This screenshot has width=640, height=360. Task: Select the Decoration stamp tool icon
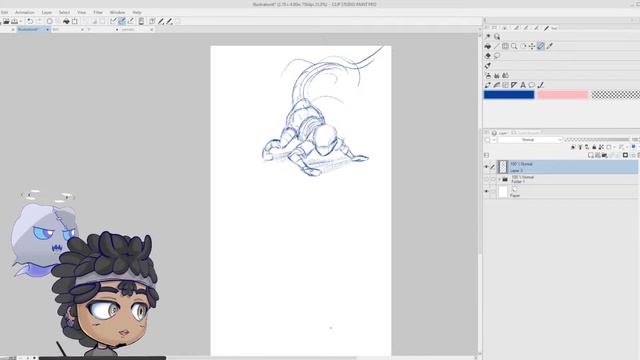(x=497, y=76)
